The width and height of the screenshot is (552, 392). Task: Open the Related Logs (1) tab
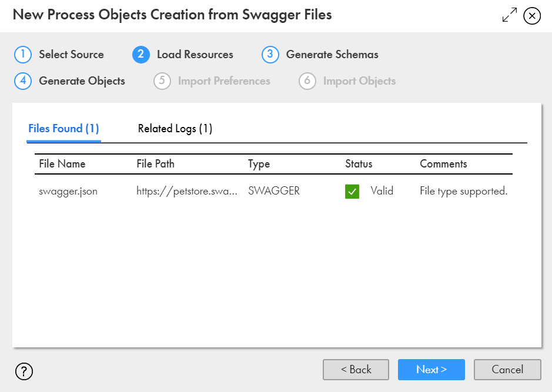(x=175, y=129)
